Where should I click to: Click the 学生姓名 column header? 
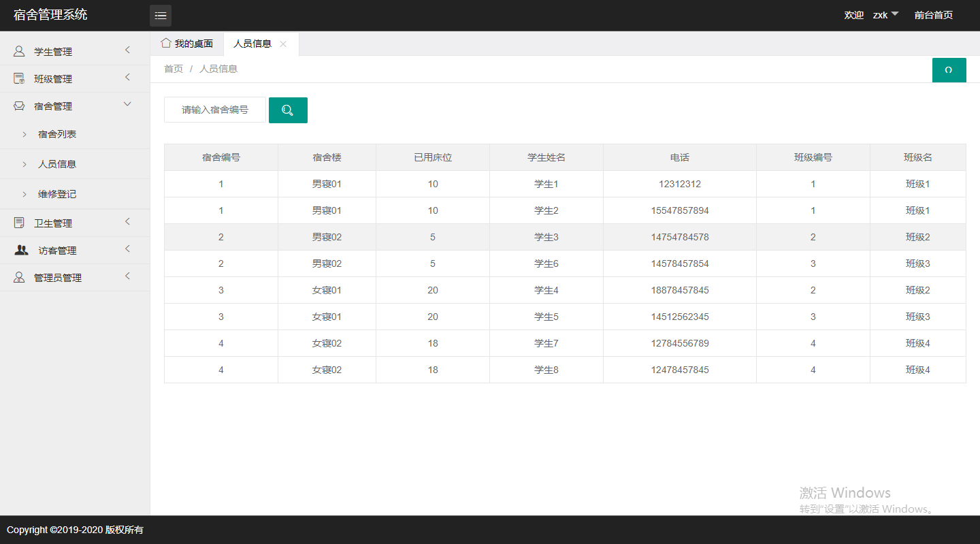tap(546, 157)
